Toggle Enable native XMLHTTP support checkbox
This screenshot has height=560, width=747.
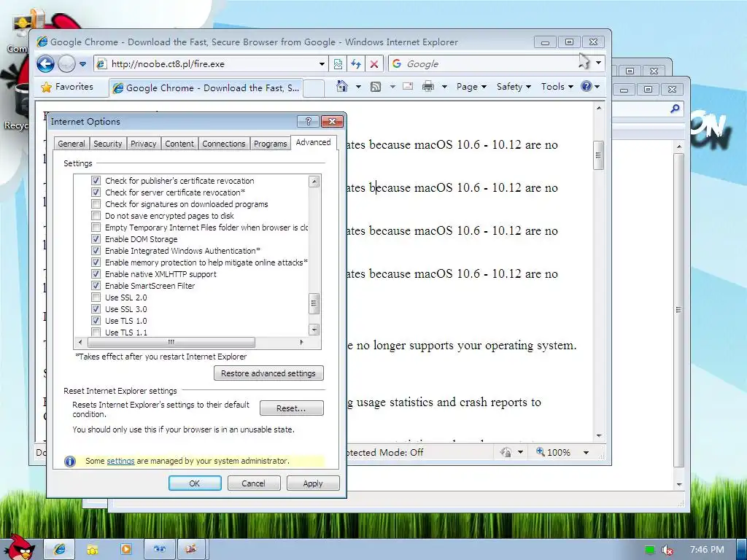click(x=96, y=274)
